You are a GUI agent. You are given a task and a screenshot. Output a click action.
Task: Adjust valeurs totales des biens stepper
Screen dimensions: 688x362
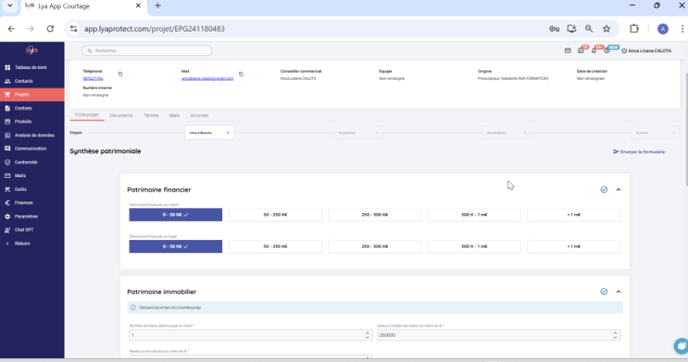615,335
